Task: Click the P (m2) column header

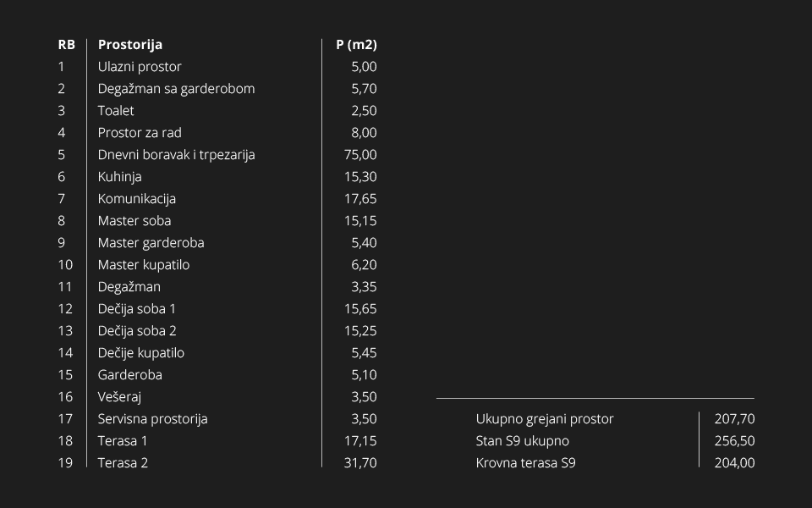Action: 356,45
